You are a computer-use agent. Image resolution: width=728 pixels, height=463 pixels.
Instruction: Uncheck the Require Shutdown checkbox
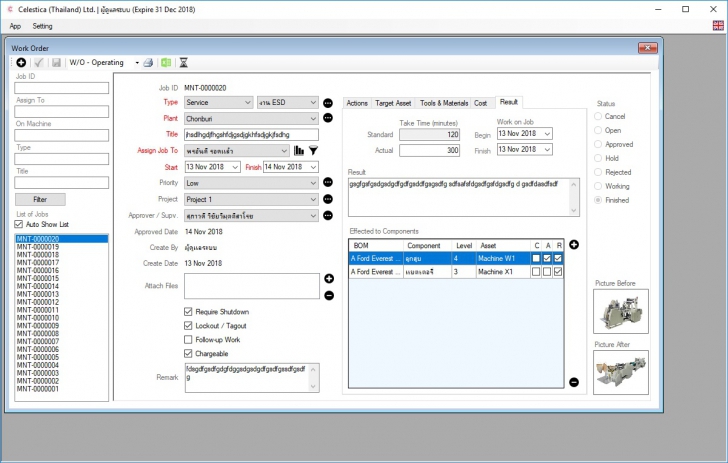tap(189, 312)
